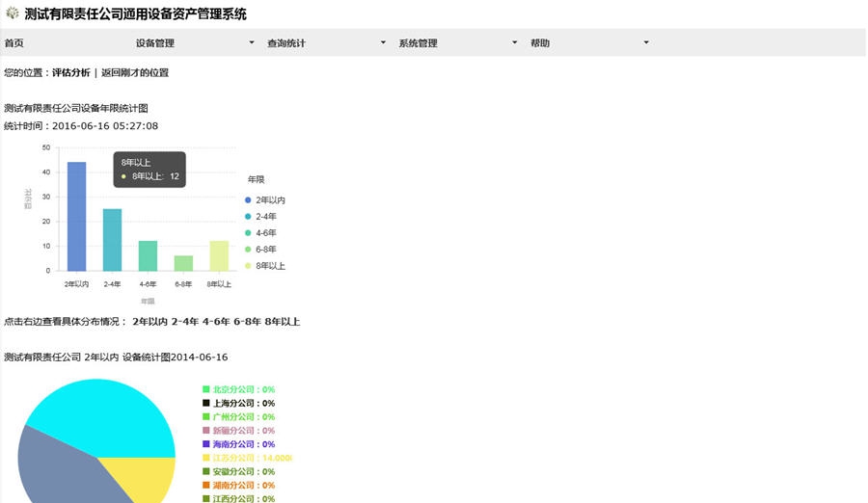Open the 帮助 menu
Viewport: 868px width, 503px height.
click(540, 43)
